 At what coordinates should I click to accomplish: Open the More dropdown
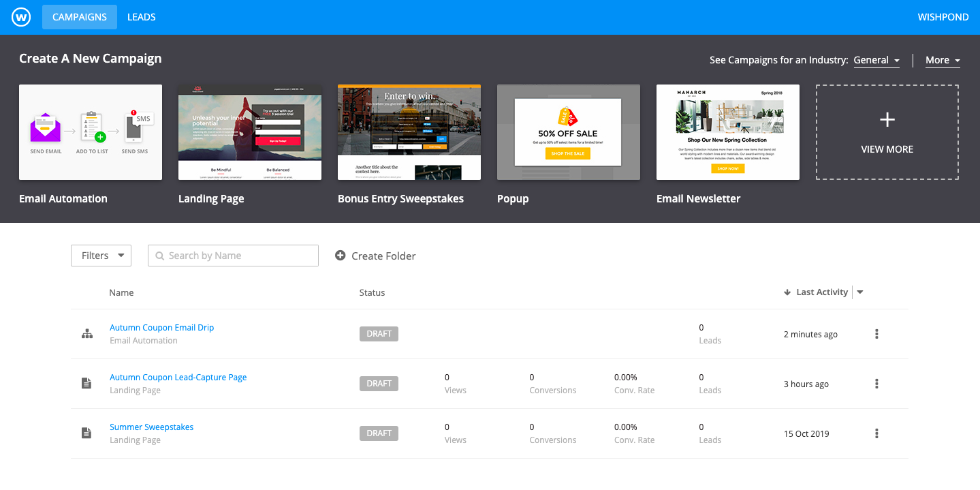click(x=943, y=60)
